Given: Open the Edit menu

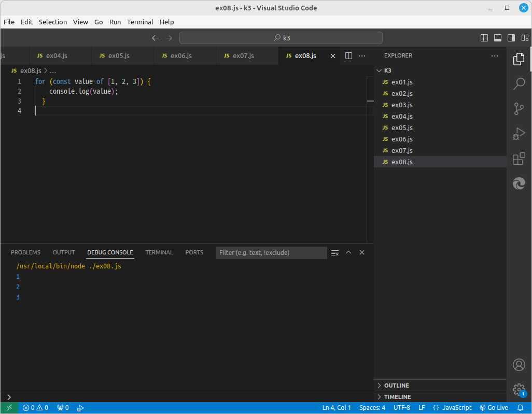Looking at the screenshot, I should (x=26, y=22).
